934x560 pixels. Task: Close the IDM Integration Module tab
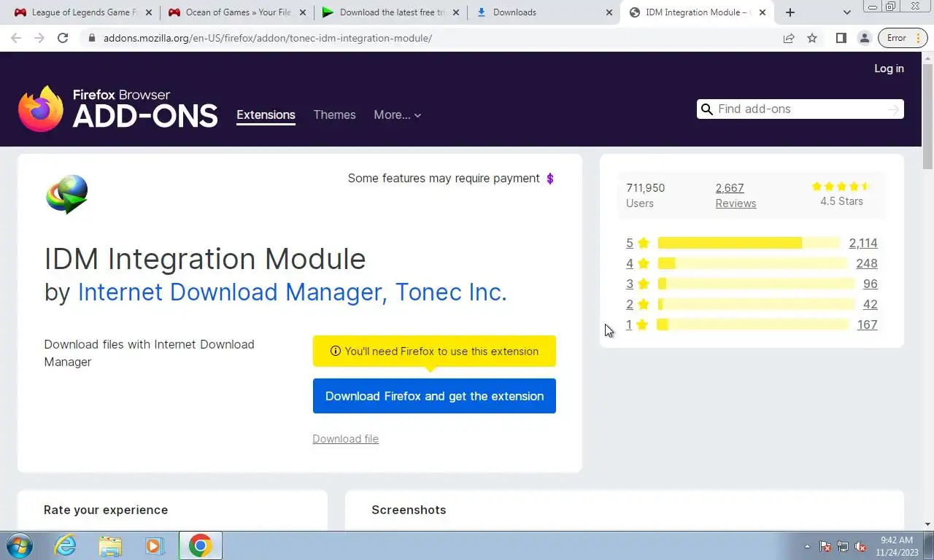pos(764,12)
